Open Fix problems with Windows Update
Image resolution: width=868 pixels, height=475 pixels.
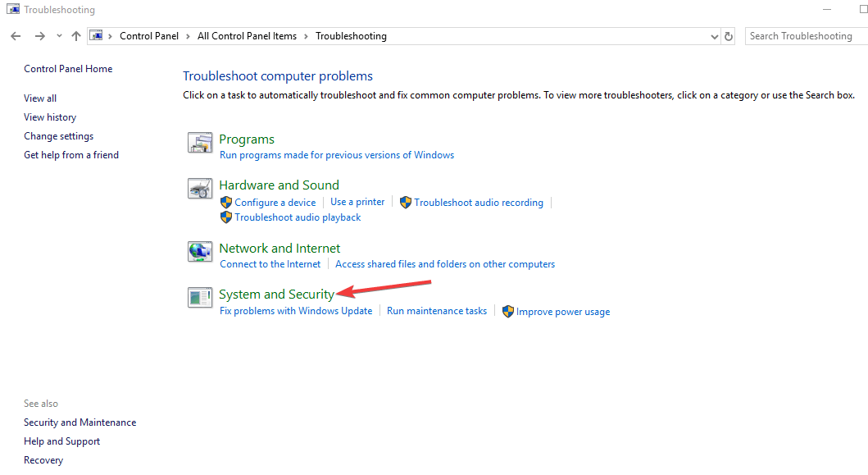[296, 311]
